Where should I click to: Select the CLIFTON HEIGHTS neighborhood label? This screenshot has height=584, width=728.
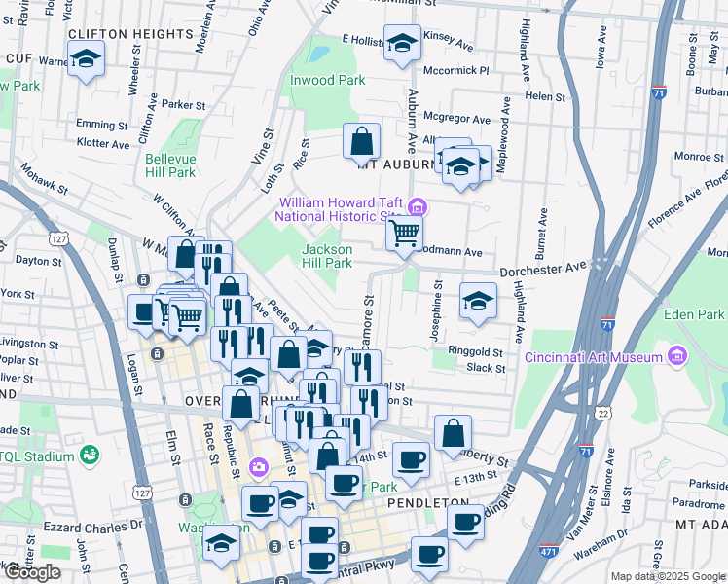click(131, 34)
